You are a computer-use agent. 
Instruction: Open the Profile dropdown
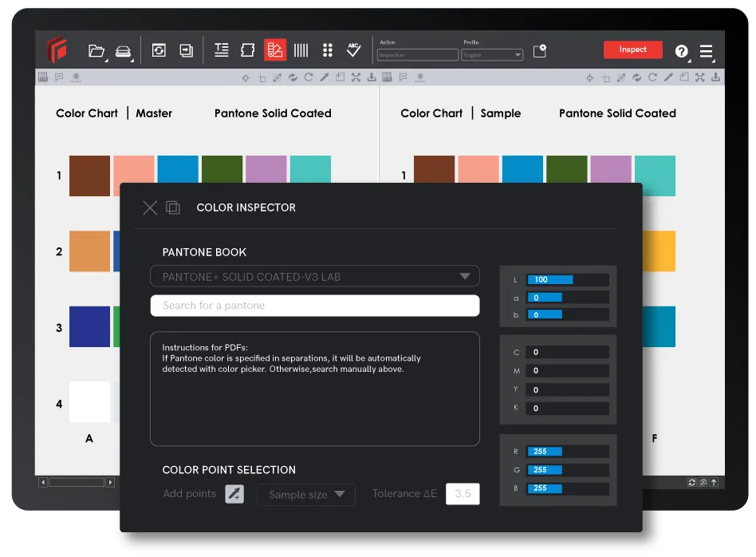point(492,55)
